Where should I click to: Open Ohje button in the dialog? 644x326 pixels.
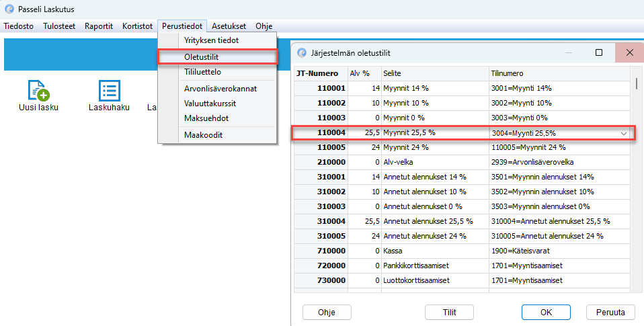pos(327,312)
